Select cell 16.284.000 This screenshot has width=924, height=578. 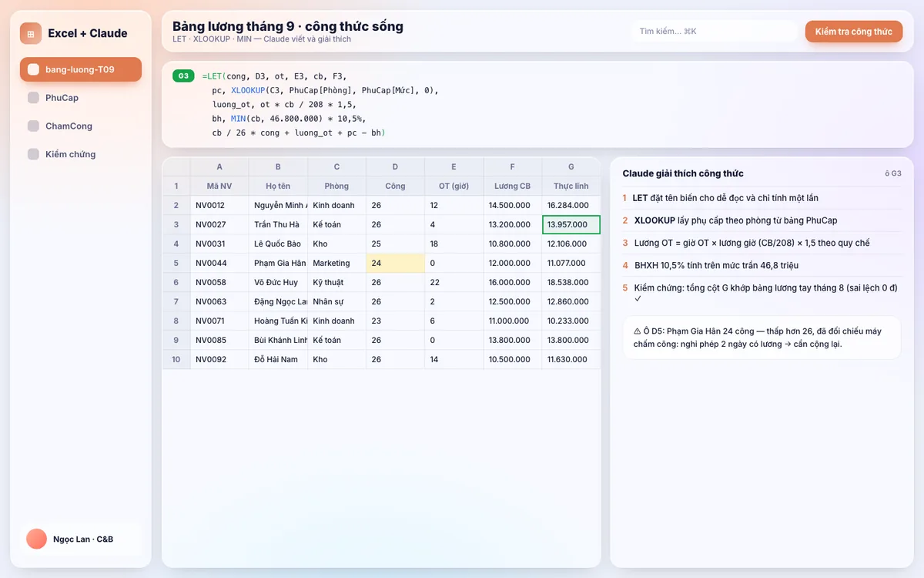tap(571, 205)
